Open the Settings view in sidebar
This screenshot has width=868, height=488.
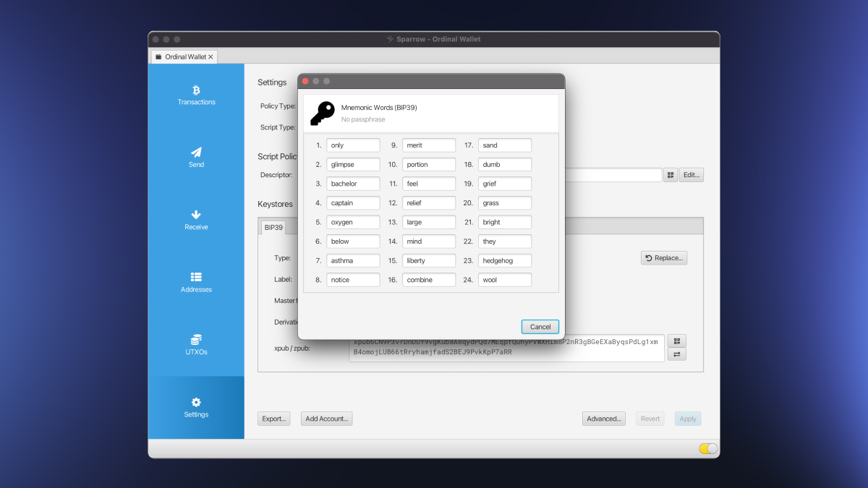tap(196, 407)
